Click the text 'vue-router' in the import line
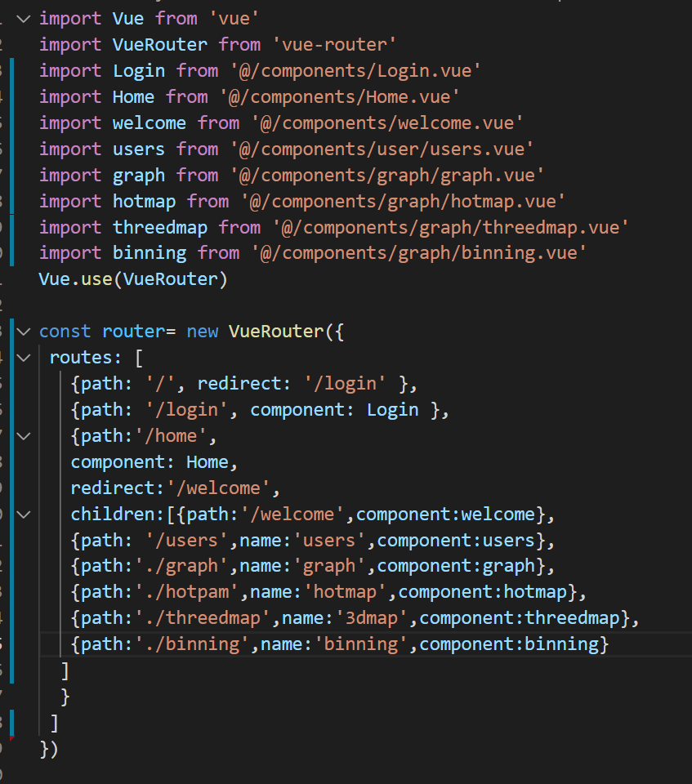Viewport: 692px width, 784px height. tap(334, 45)
